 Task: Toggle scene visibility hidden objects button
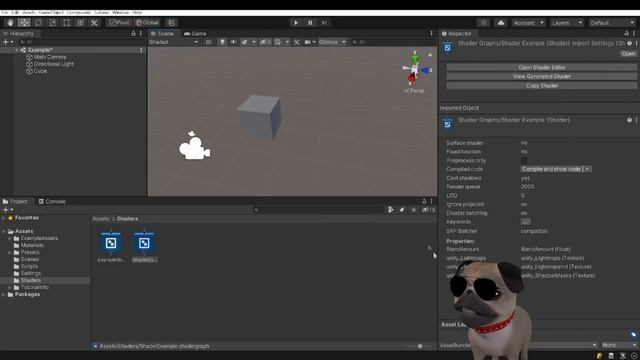(265, 42)
